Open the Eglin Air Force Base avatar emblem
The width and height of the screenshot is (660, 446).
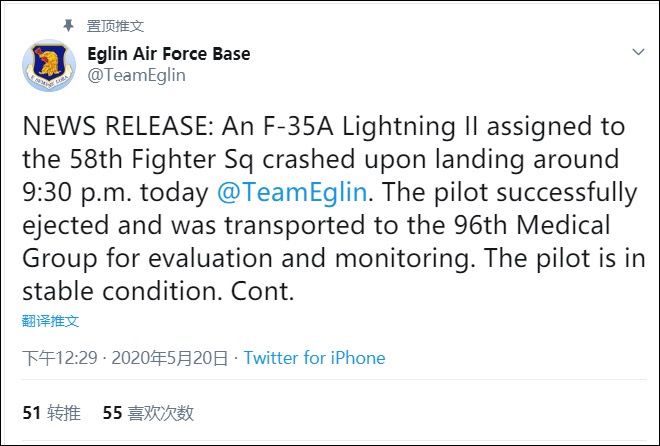coord(49,64)
